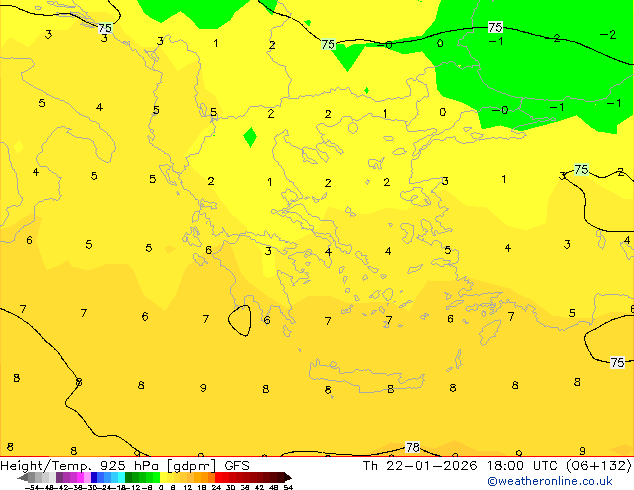634x490 pixels.
Task: Pick the dark blue legend swatch
Action: pyautogui.click(x=94, y=478)
